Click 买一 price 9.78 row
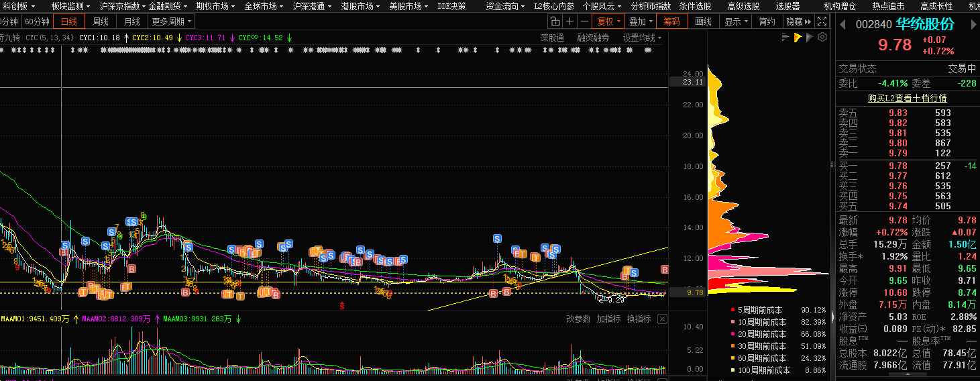980x381 pixels. click(x=906, y=166)
